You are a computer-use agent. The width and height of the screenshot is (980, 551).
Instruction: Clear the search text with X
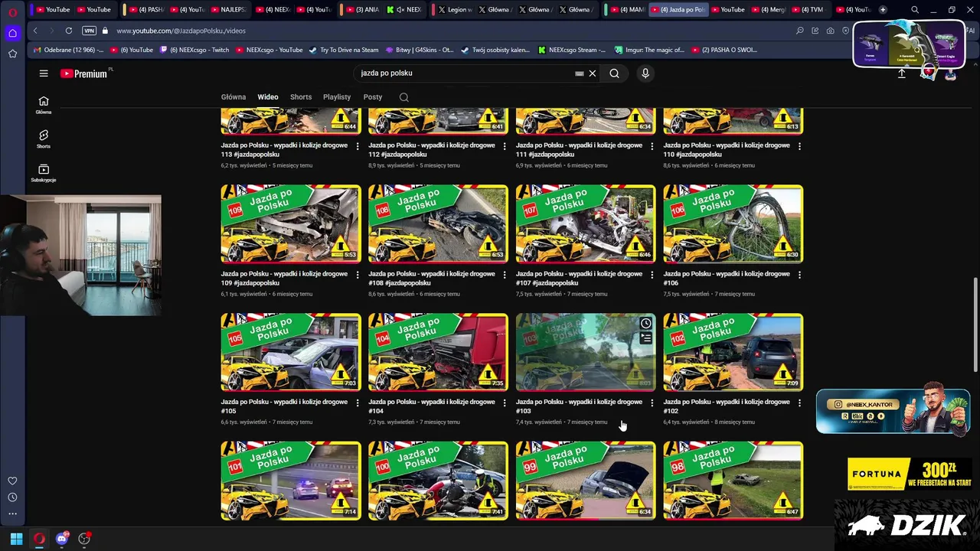coord(592,73)
